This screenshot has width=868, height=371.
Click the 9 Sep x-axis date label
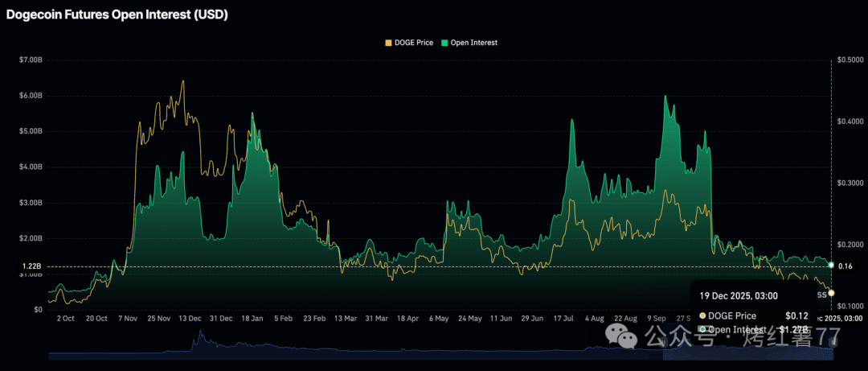(658, 319)
